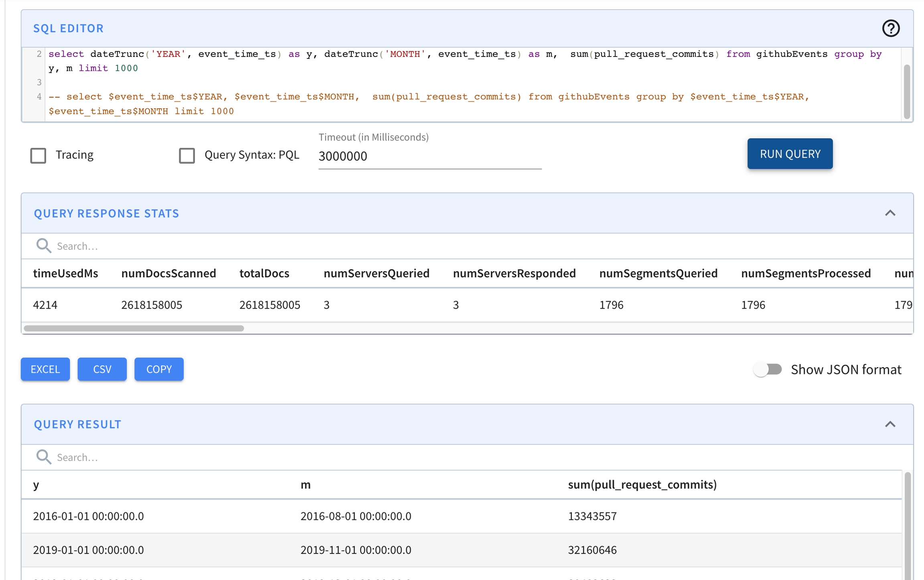
Task: Toggle Show JSON format switch
Action: 768,369
